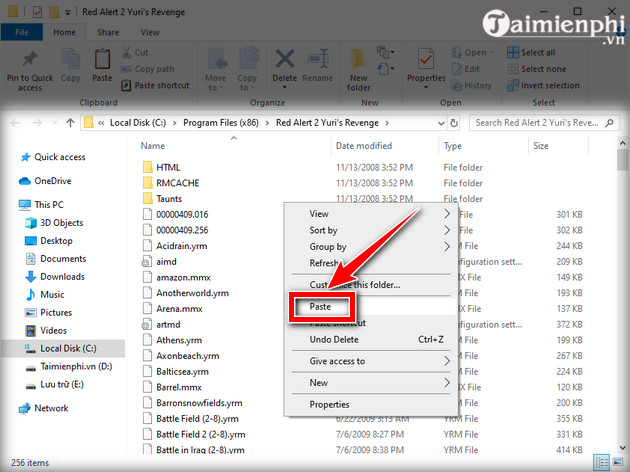This screenshot has width=630, height=472.
Task: Click the Move to button
Action: coord(216,70)
